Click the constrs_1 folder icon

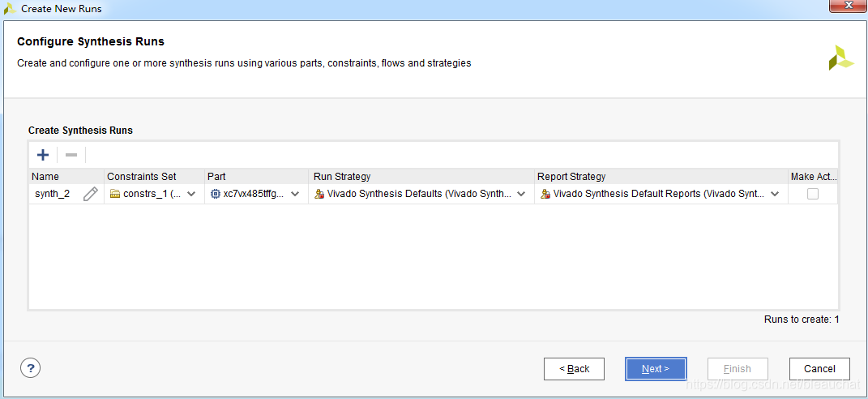(115, 194)
